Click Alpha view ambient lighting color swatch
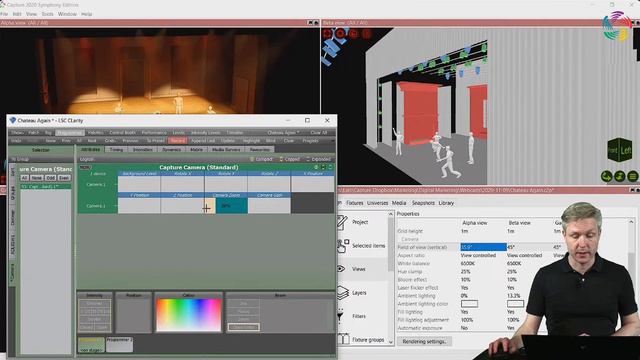The height and width of the screenshot is (360, 640). (x=469, y=304)
